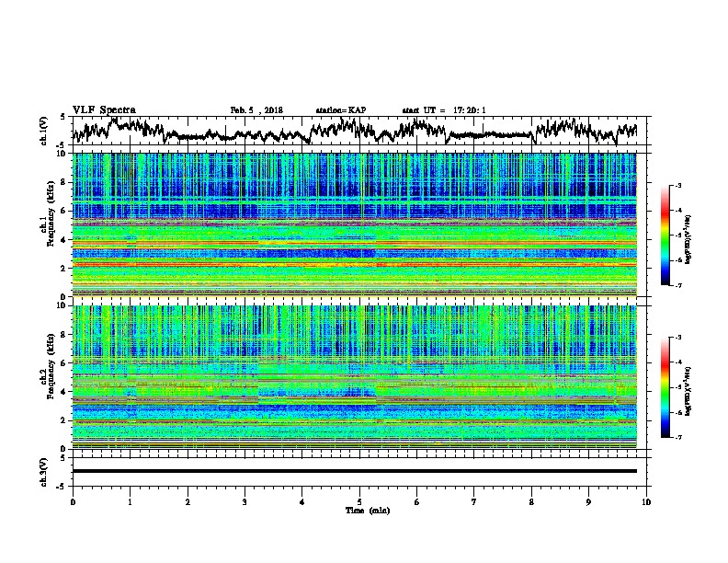Click the '2' tick on time axis
Viewport: 728px width, 563px height.
(188, 502)
